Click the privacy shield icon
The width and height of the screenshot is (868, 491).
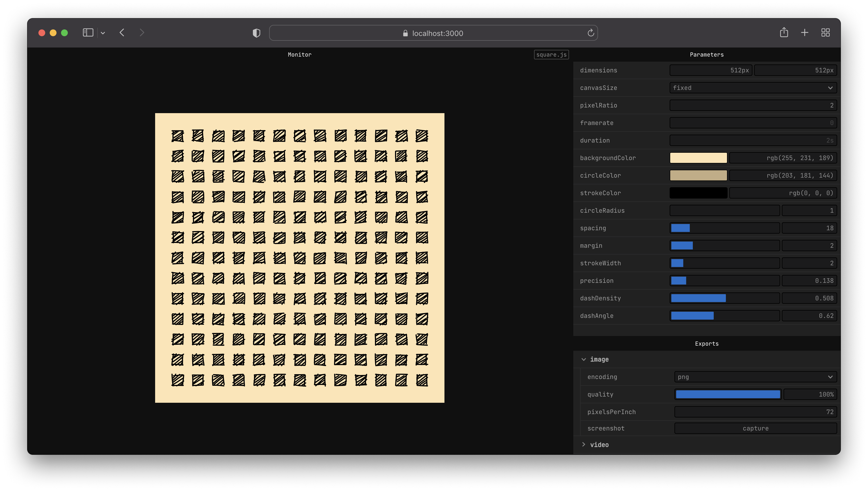coord(257,33)
